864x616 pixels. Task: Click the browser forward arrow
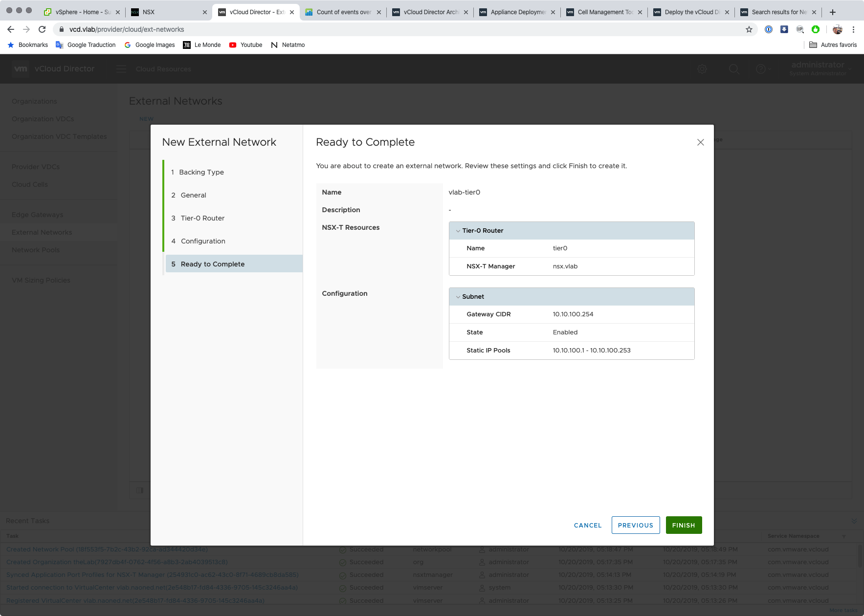coord(26,29)
